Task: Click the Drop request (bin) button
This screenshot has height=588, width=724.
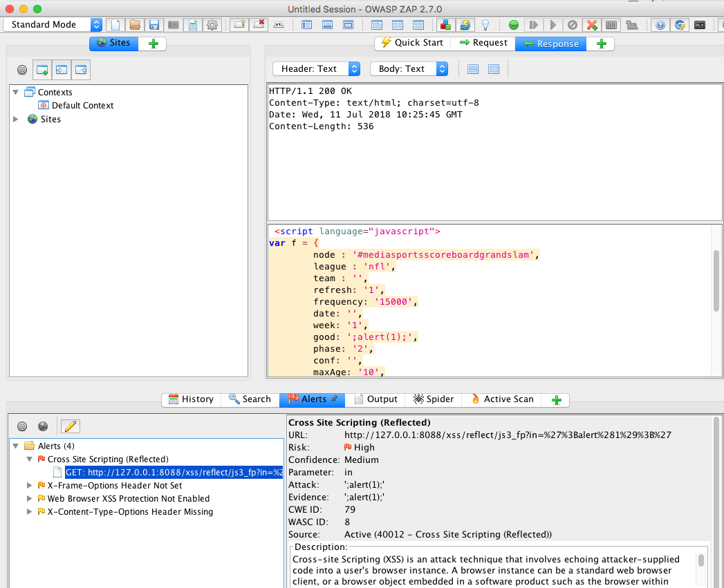Action: (x=573, y=25)
